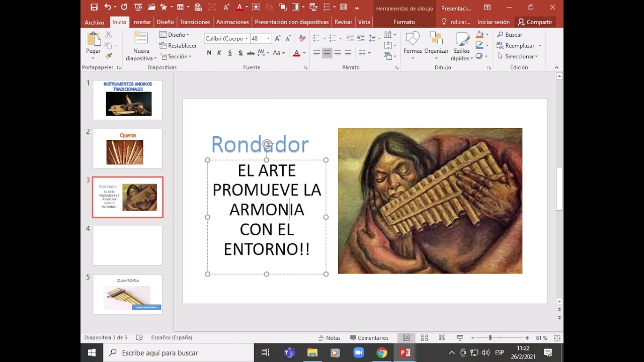Select the slide 2 Quena thumbnail
The width and height of the screenshot is (644, 362).
click(x=127, y=148)
